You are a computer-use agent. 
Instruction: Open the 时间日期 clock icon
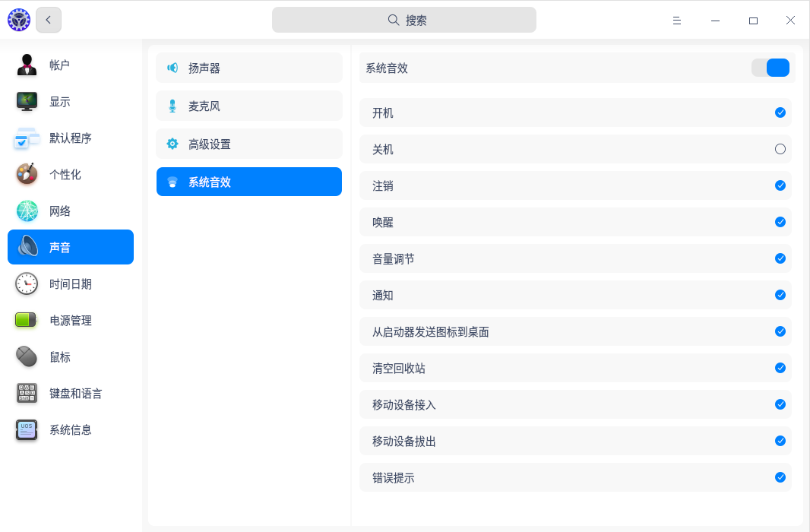click(27, 284)
